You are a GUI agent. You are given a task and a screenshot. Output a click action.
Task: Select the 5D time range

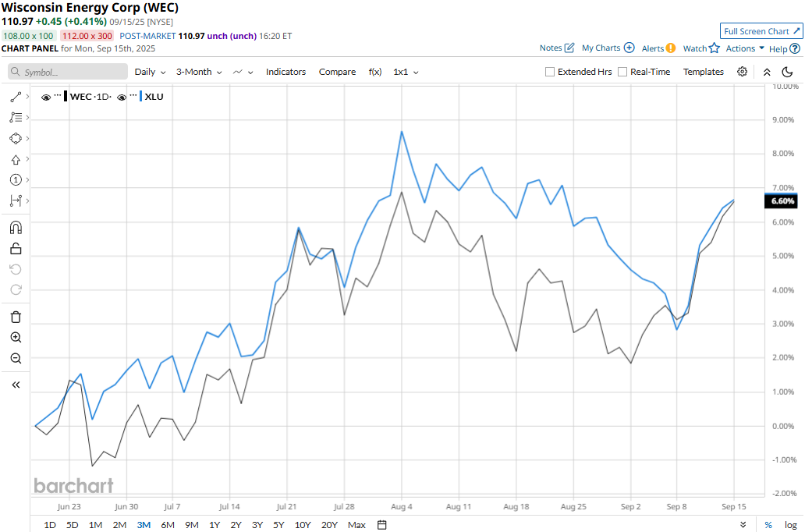point(72,525)
